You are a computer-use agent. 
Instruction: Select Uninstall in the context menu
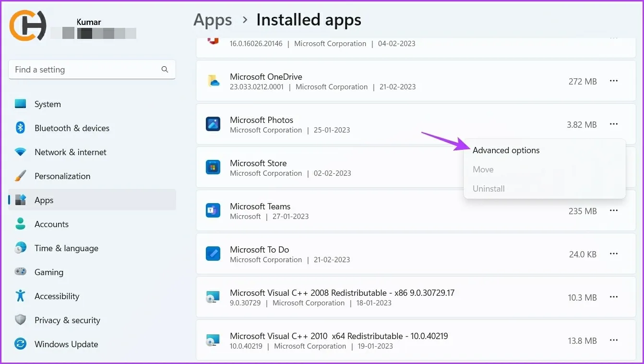coord(544,189)
